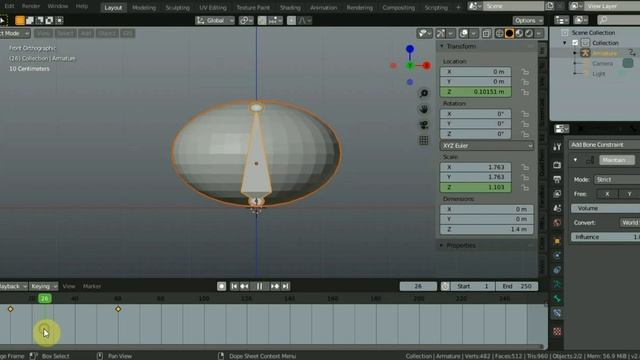
Task: Pause animation playback
Action: (260, 287)
